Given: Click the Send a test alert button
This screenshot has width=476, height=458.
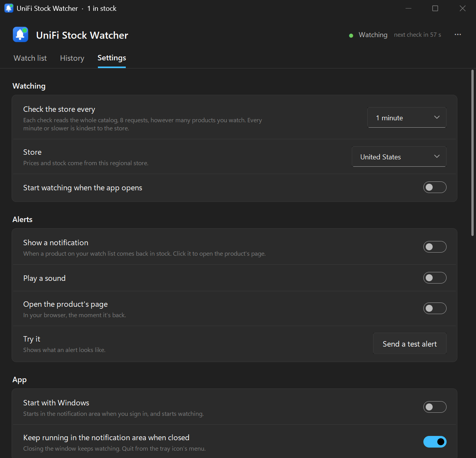Looking at the screenshot, I should point(410,343).
